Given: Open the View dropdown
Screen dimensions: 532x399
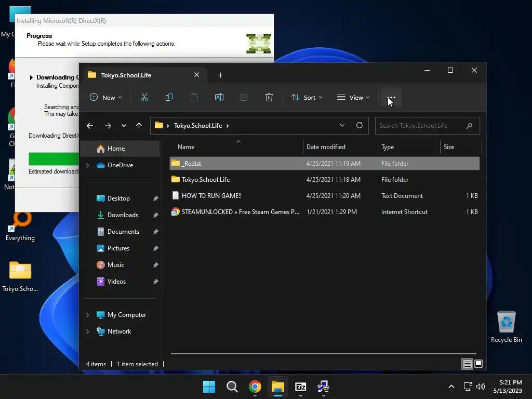Looking at the screenshot, I should (353, 97).
